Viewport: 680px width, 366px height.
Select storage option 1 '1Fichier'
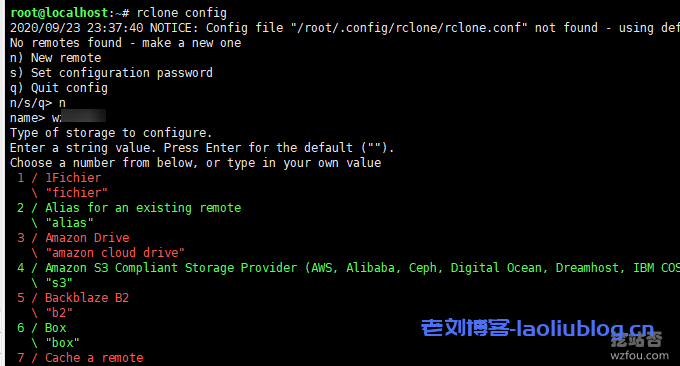59,178
